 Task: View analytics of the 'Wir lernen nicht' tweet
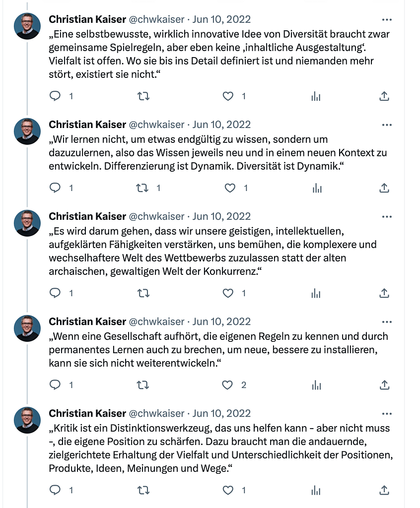click(316, 188)
